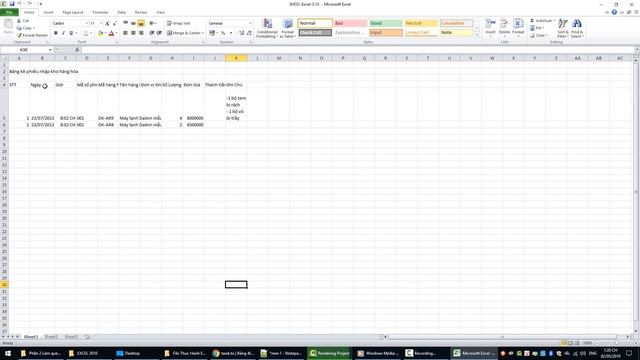This screenshot has height=360, width=640.
Task: Apply the yellow fill color bucket
Action: 100,33
